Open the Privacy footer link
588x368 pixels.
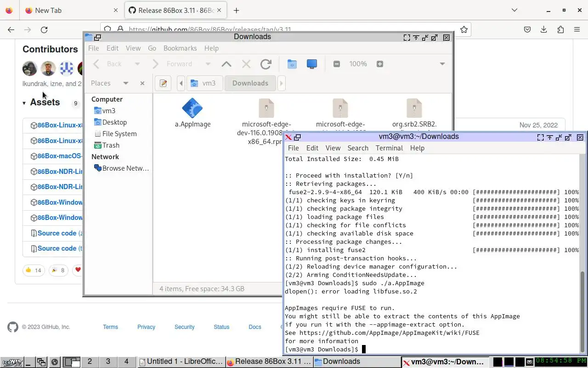[146, 327]
